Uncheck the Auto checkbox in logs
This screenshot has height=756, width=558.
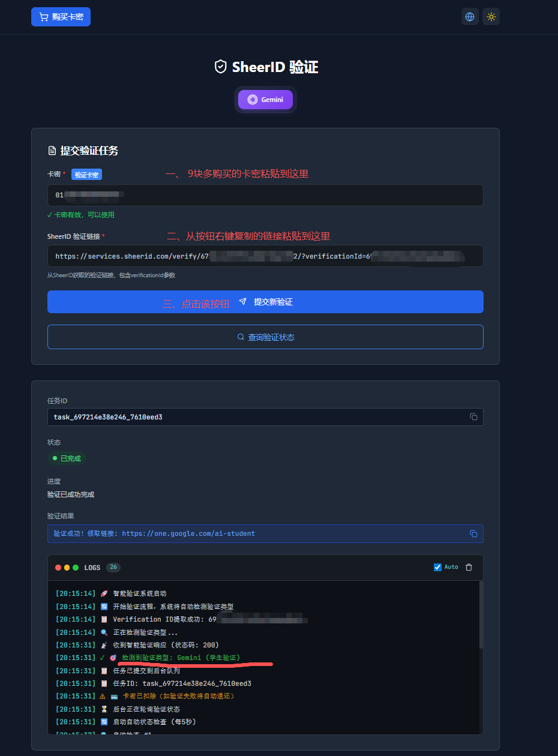pyautogui.click(x=437, y=567)
